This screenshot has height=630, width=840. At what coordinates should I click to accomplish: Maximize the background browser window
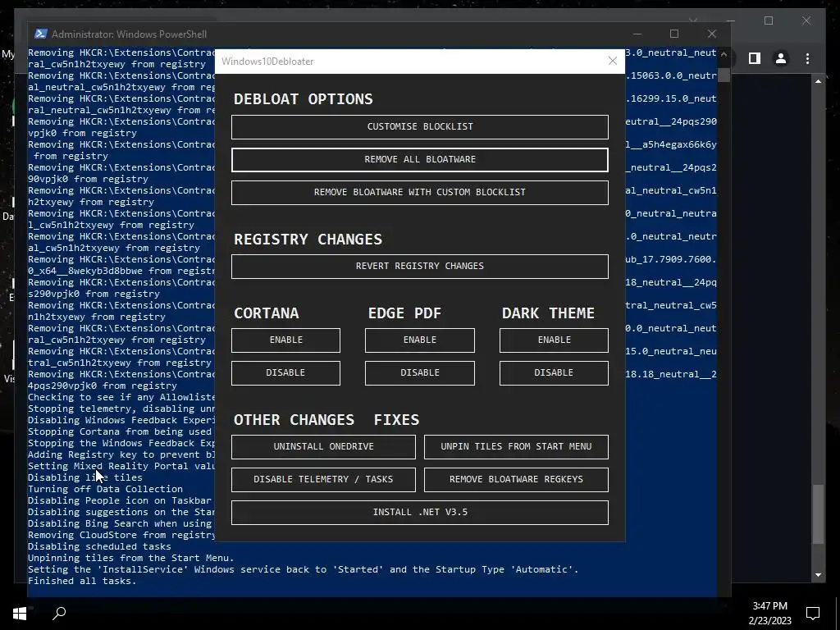pos(768,21)
